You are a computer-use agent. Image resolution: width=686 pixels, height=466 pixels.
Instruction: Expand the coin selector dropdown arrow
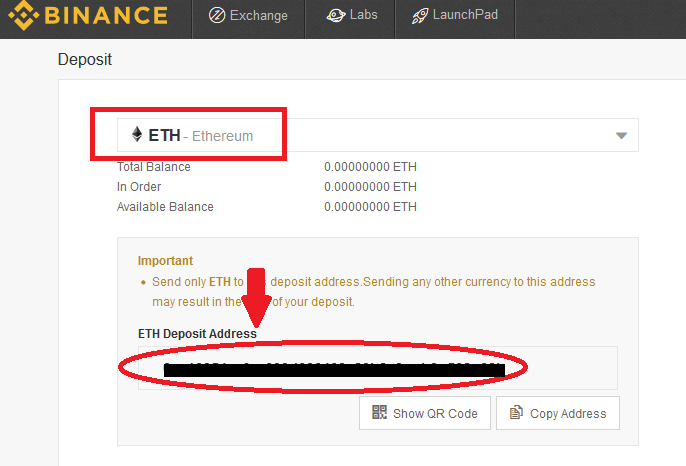point(621,136)
